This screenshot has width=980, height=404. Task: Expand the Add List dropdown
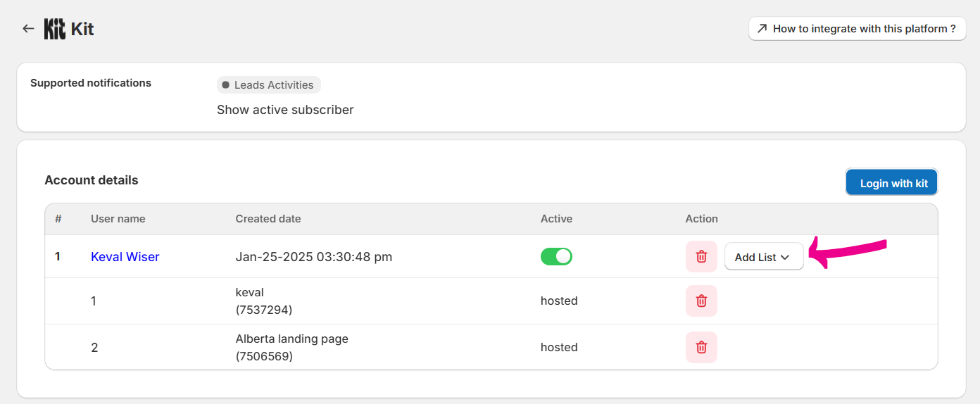pos(764,257)
